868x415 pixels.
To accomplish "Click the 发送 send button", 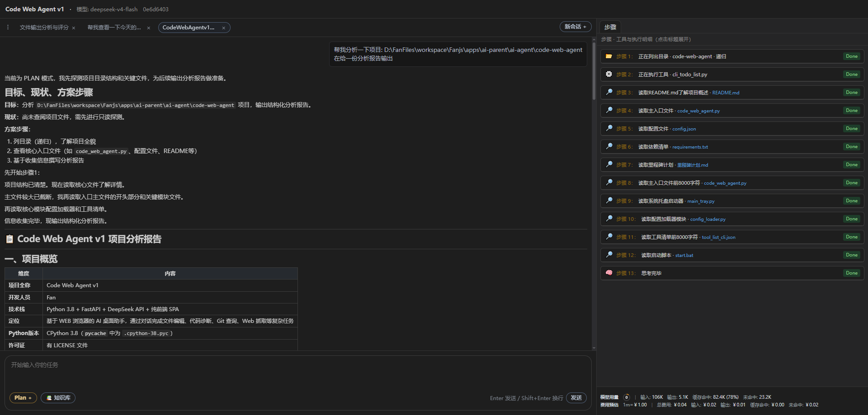I will 576,398.
